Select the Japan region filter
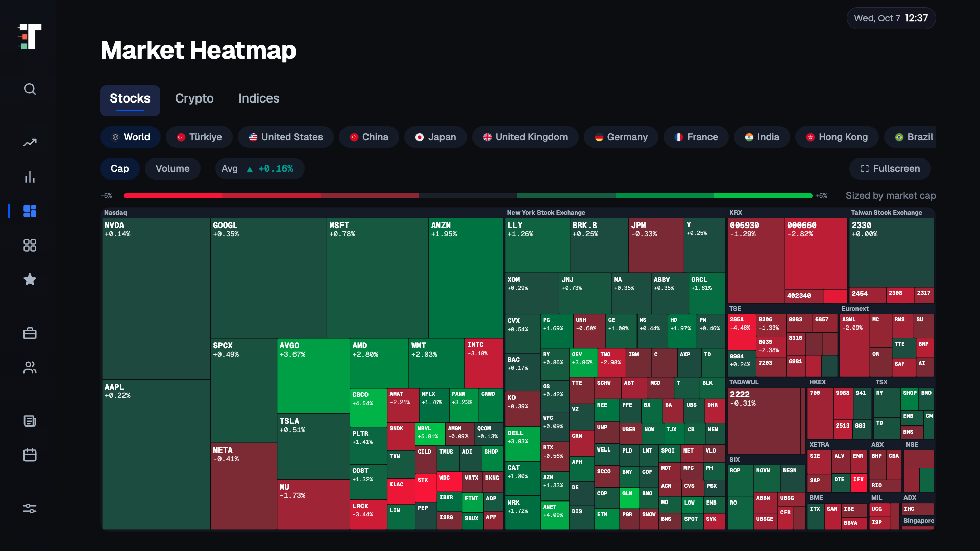The image size is (980, 551). (x=435, y=137)
